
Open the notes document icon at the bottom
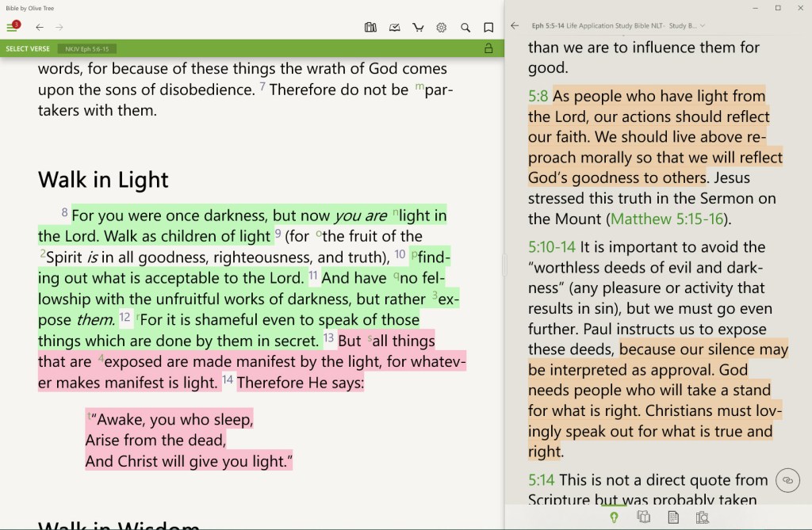pos(673,517)
